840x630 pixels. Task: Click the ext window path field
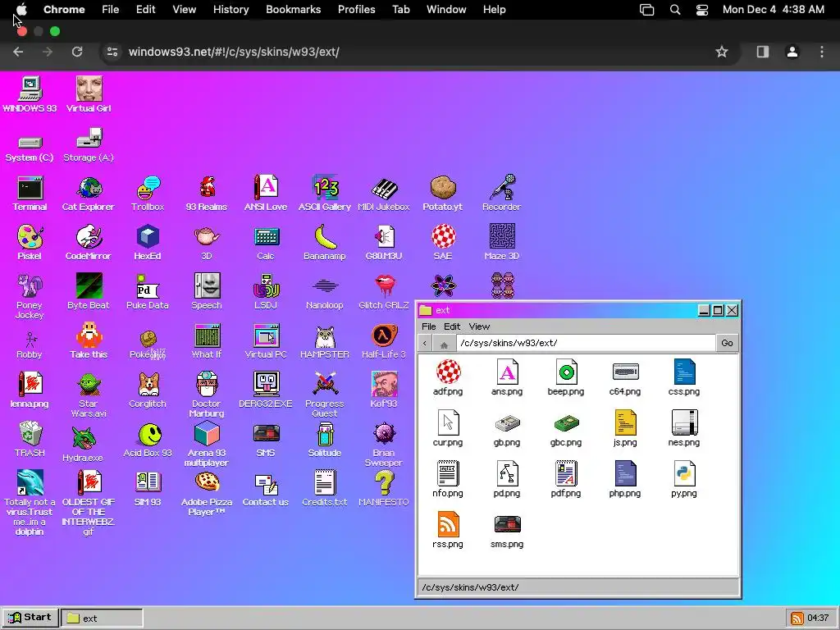click(x=586, y=343)
